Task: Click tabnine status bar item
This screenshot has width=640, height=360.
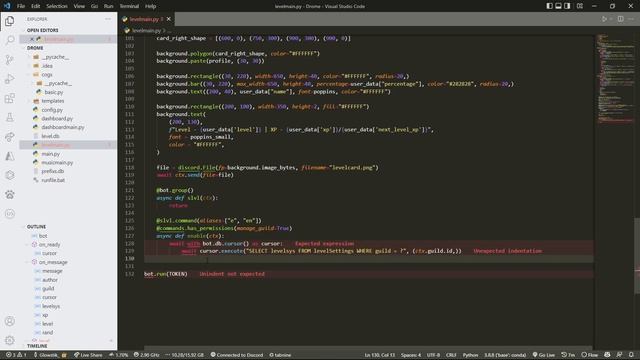Action: 280,355
